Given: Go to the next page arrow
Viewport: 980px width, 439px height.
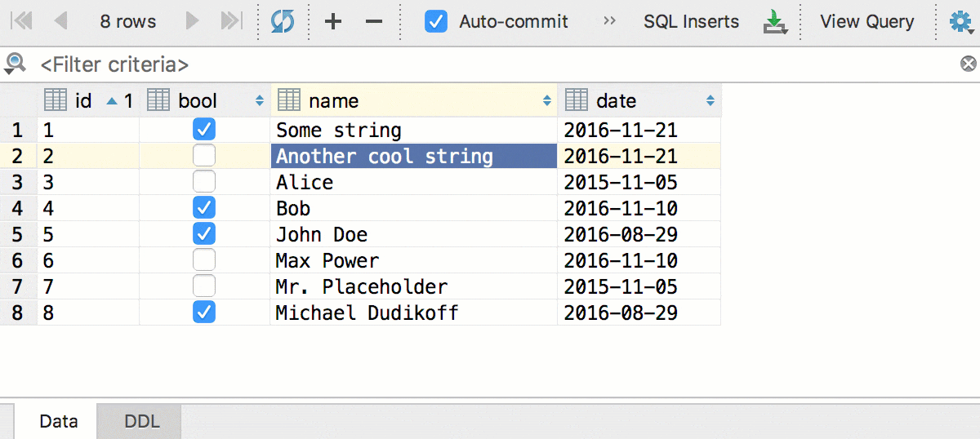Looking at the screenshot, I should [x=192, y=21].
